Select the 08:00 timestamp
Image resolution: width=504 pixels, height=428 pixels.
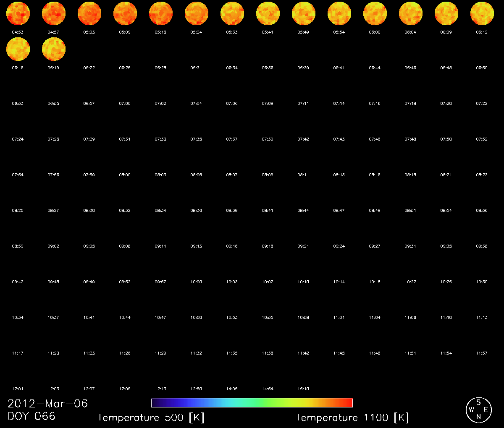point(125,175)
